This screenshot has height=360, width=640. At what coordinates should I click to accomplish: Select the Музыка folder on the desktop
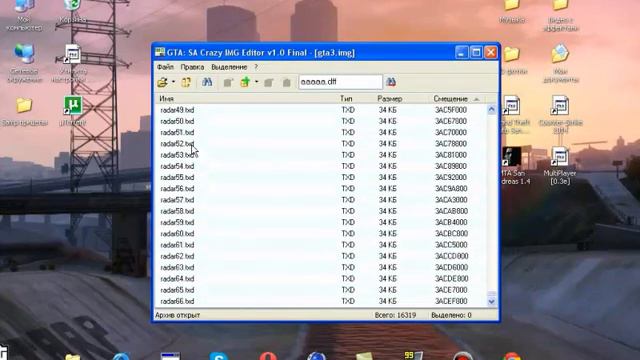[512, 11]
